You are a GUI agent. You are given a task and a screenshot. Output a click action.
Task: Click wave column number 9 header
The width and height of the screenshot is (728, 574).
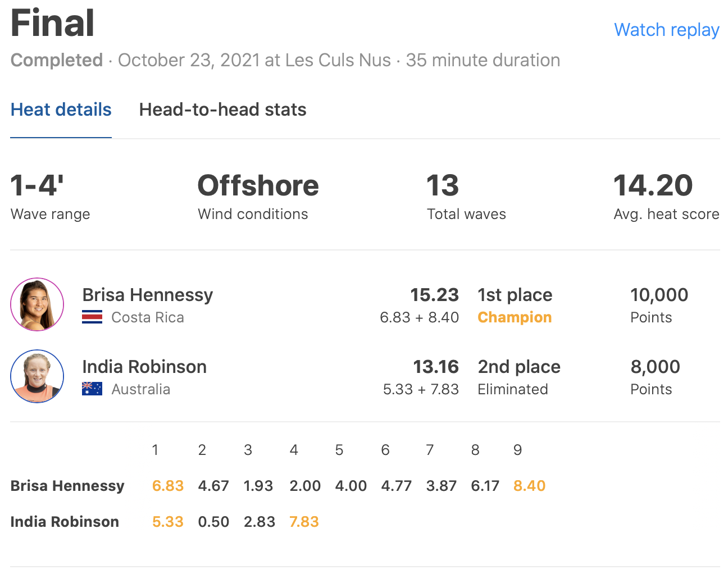(x=518, y=450)
